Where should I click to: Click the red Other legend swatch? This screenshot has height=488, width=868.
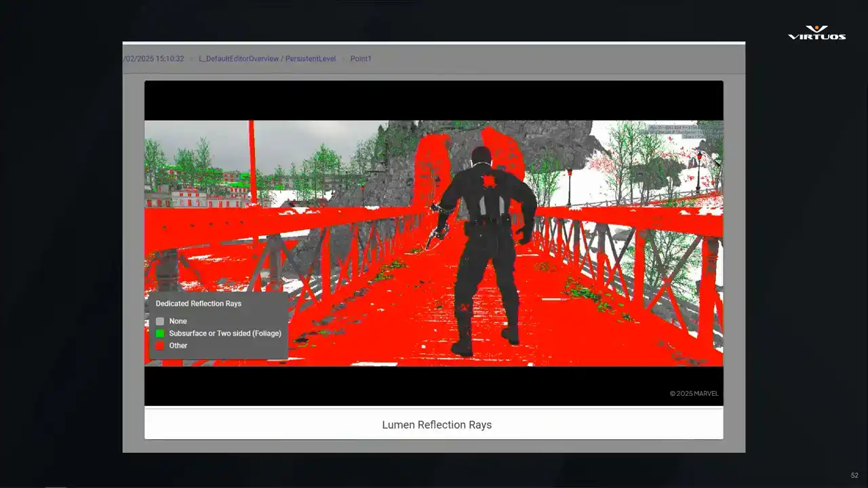pyautogui.click(x=160, y=346)
